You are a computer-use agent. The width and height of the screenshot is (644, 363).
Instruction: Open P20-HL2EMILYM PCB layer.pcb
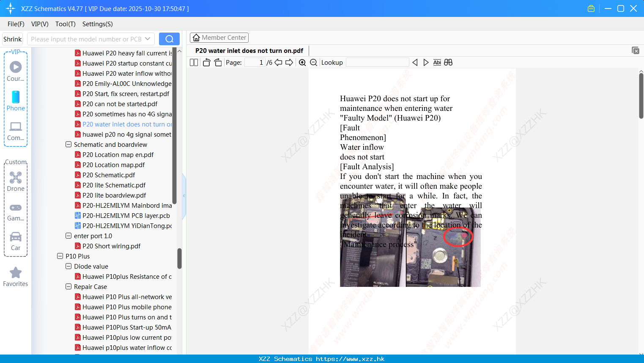coord(126,216)
